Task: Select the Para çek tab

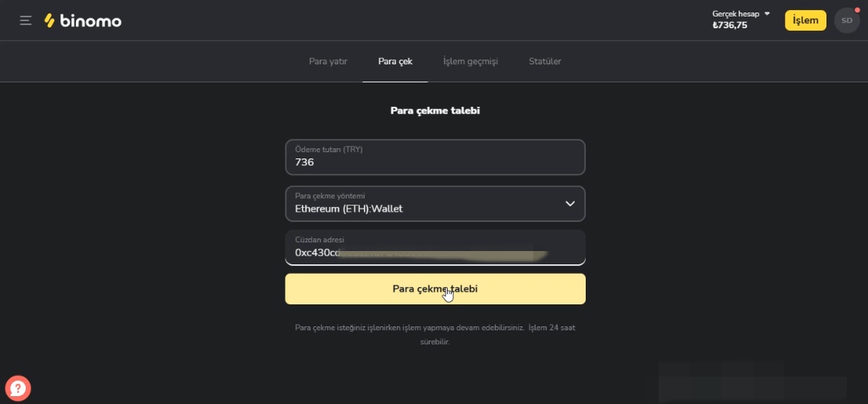Action: (395, 61)
